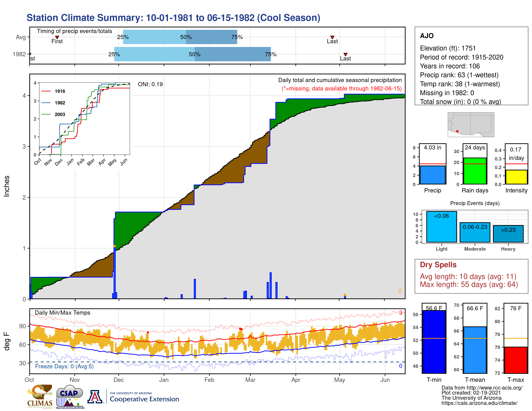Click the 1982 Last marker triangle
532x411 pixels.
point(345,54)
